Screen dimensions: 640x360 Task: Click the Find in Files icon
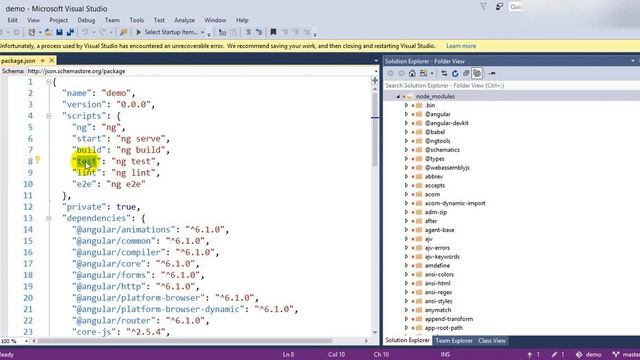pyautogui.click(x=123, y=32)
